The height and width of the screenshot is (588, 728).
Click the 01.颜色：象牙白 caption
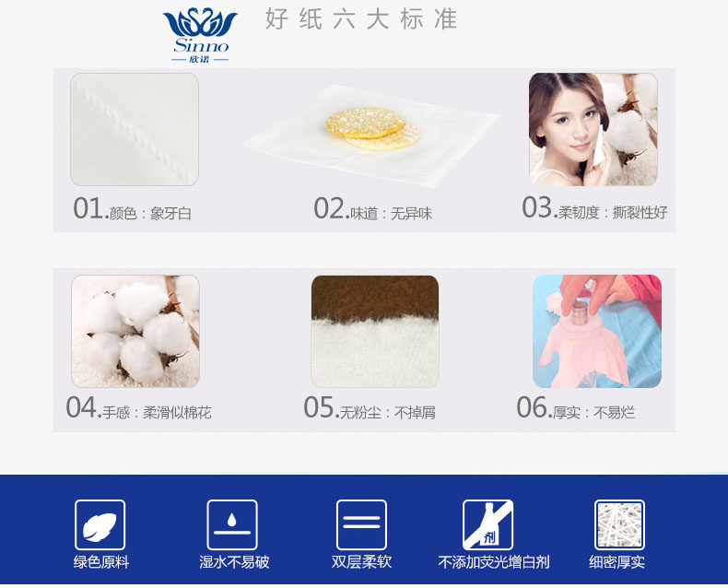click(133, 208)
